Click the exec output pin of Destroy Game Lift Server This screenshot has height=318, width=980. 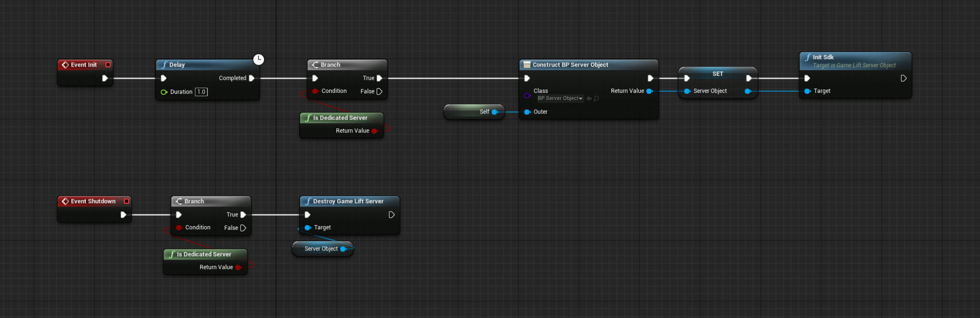click(391, 215)
